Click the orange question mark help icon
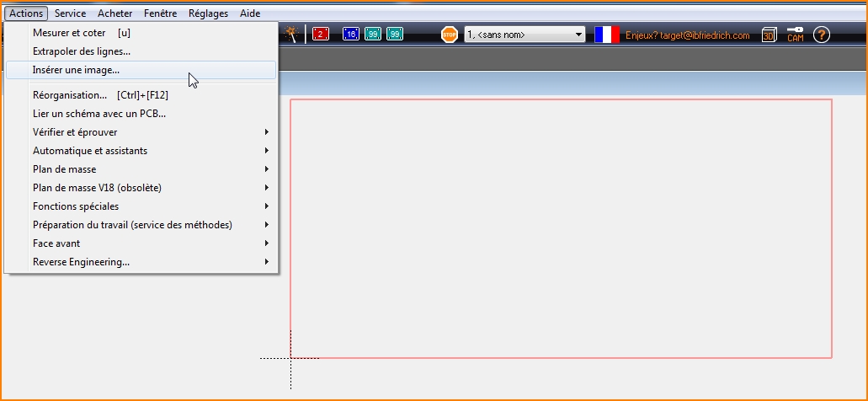868x401 pixels. (x=822, y=35)
